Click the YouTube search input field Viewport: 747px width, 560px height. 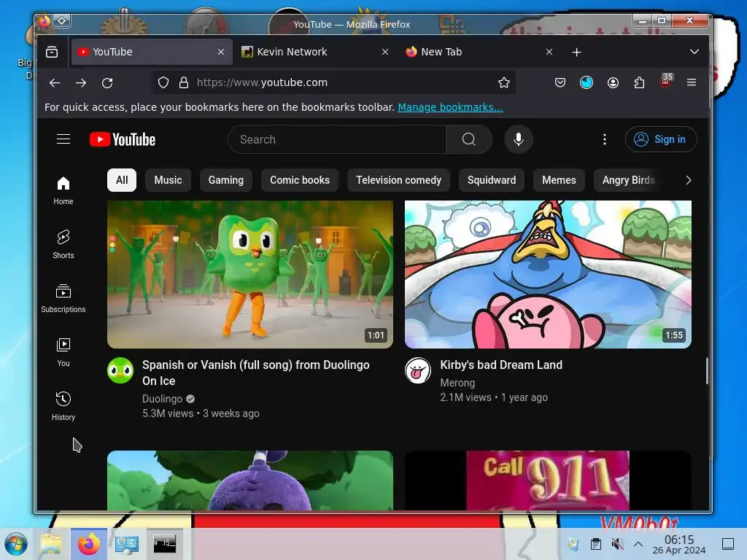(x=337, y=139)
